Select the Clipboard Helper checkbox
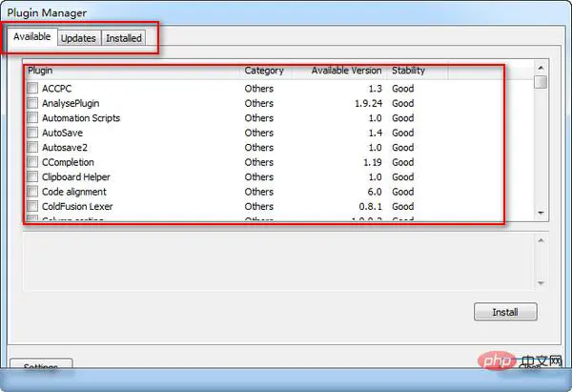The width and height of the screenshot is (572, 392). 32,177
